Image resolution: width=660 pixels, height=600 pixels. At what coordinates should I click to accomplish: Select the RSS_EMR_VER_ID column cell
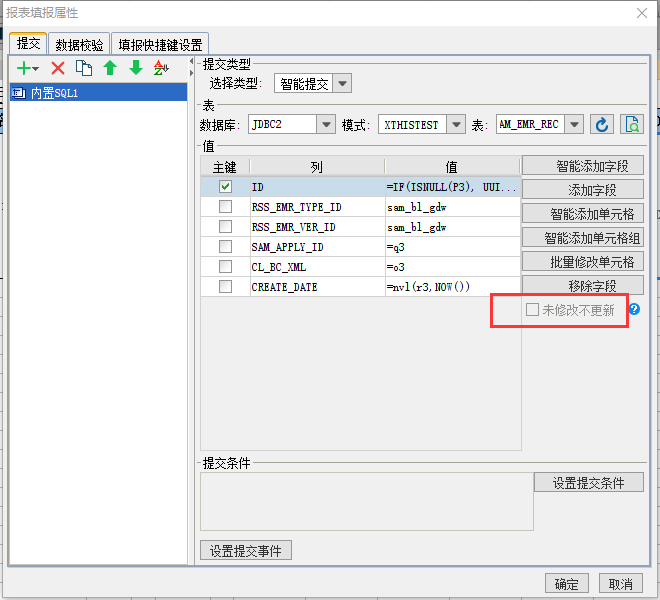click(x=318, y=227)
